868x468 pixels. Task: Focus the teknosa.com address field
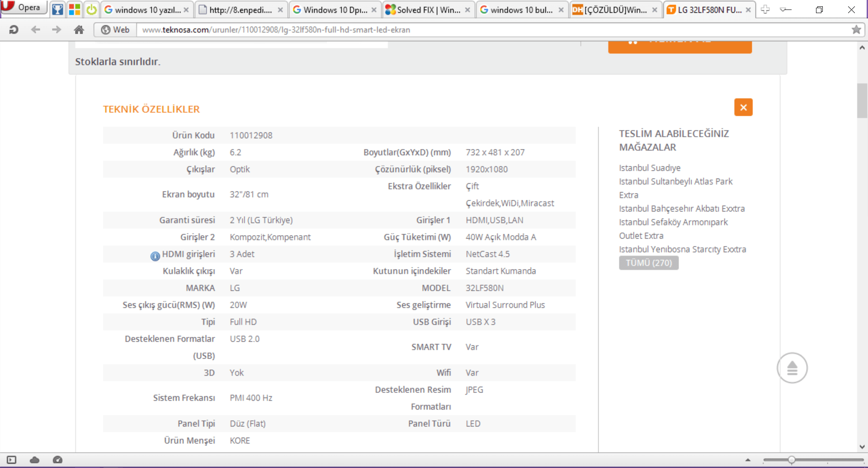(493, 30)
